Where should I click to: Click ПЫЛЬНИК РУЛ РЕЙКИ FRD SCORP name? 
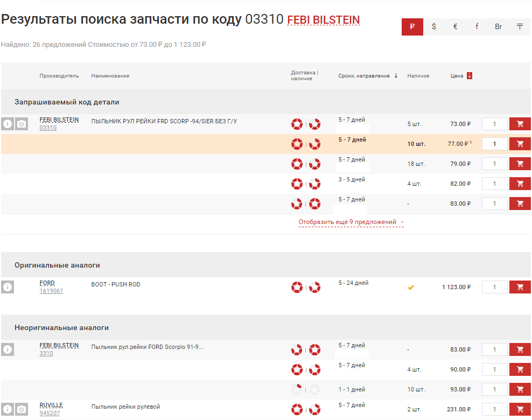coord(164,121)
